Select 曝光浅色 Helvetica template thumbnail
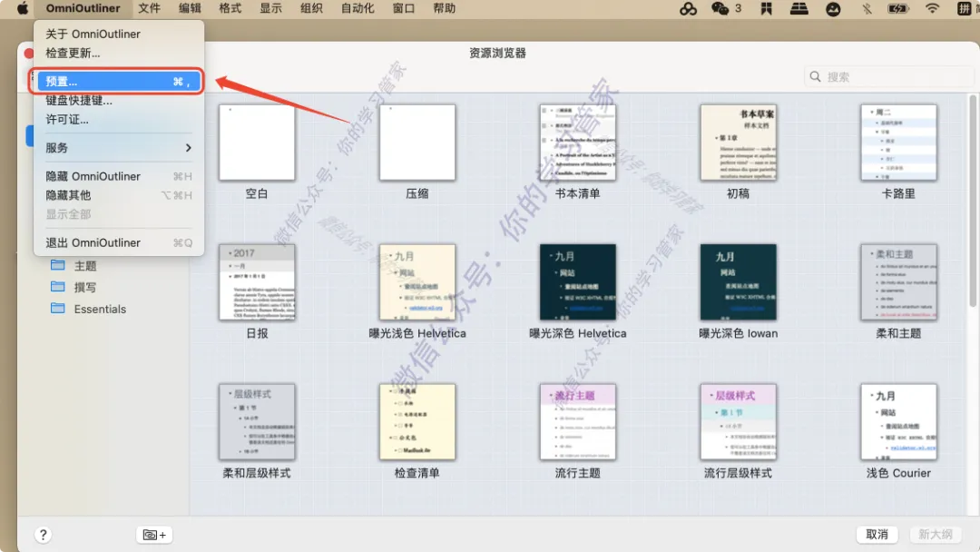The width and height of the screenshot is (980, 552). click(x=416, y=282)
